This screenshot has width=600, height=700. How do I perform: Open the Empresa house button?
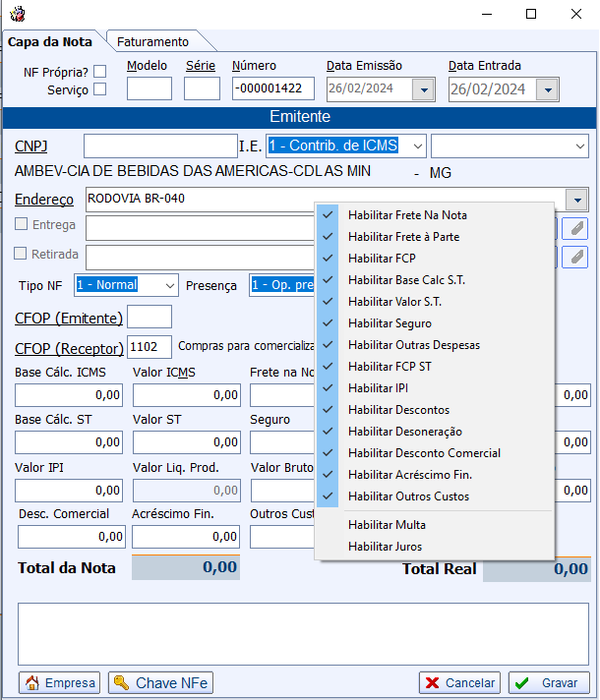(x=60, y=682)
